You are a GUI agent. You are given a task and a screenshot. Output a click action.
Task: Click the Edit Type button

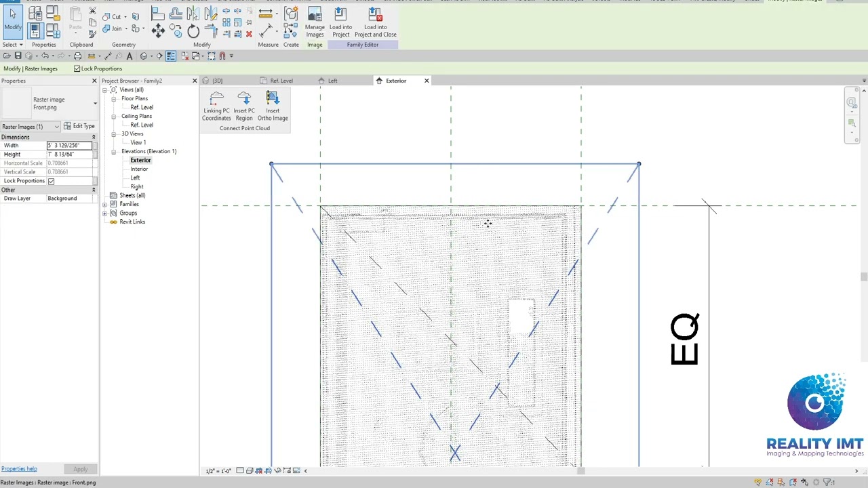[x=79, y=126]
